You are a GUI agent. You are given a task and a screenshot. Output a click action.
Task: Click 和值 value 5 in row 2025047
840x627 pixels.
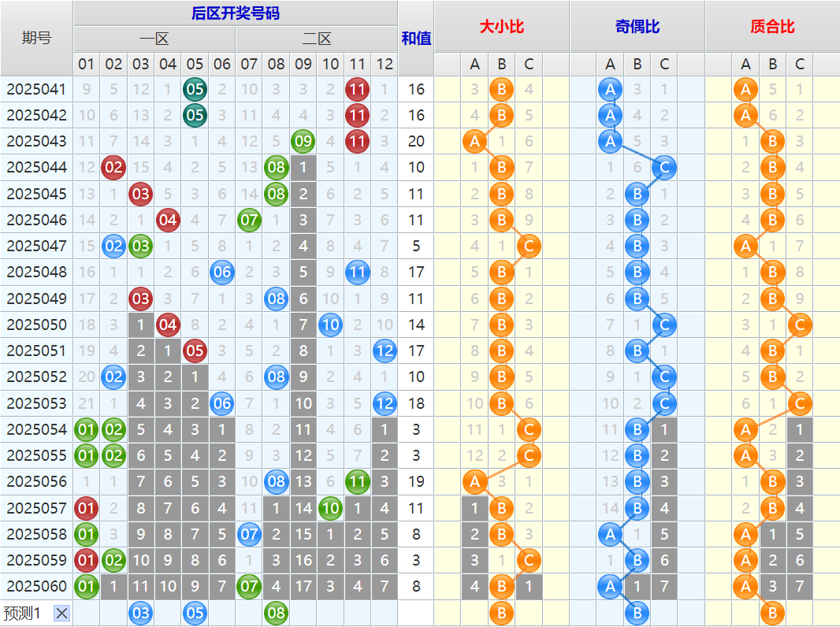416,247
